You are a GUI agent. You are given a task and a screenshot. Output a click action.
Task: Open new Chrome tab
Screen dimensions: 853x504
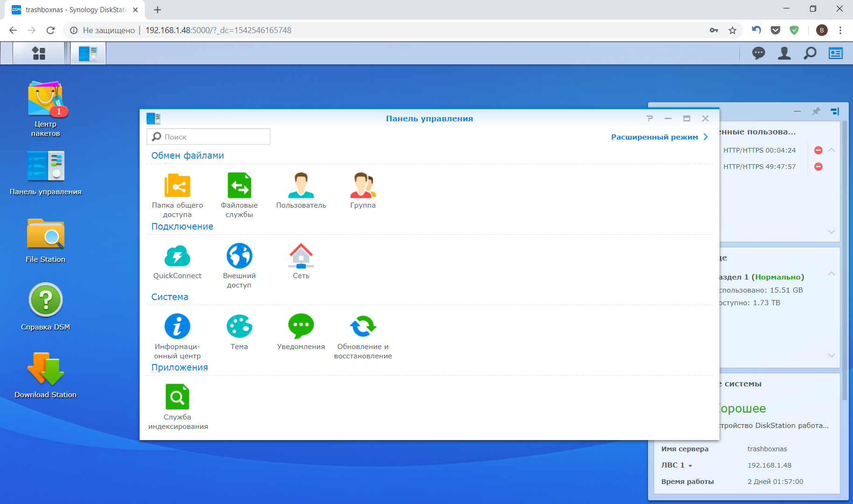point(157,10)
